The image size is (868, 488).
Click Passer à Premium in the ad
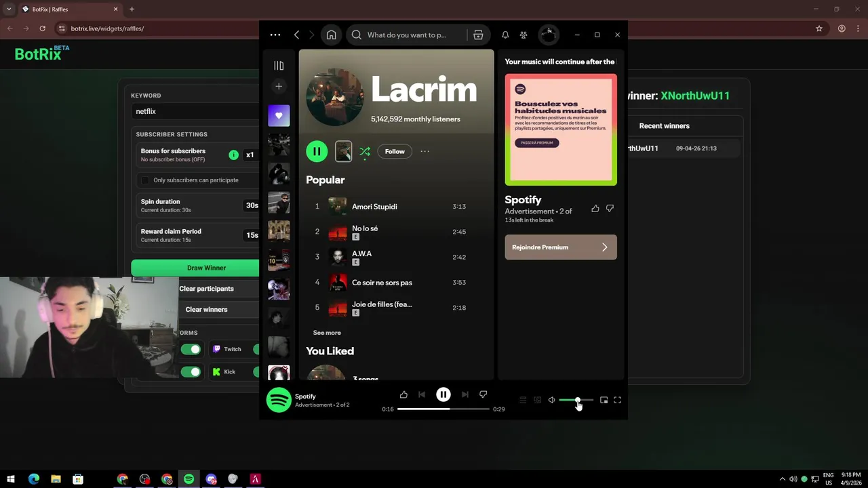click(537, 143)
